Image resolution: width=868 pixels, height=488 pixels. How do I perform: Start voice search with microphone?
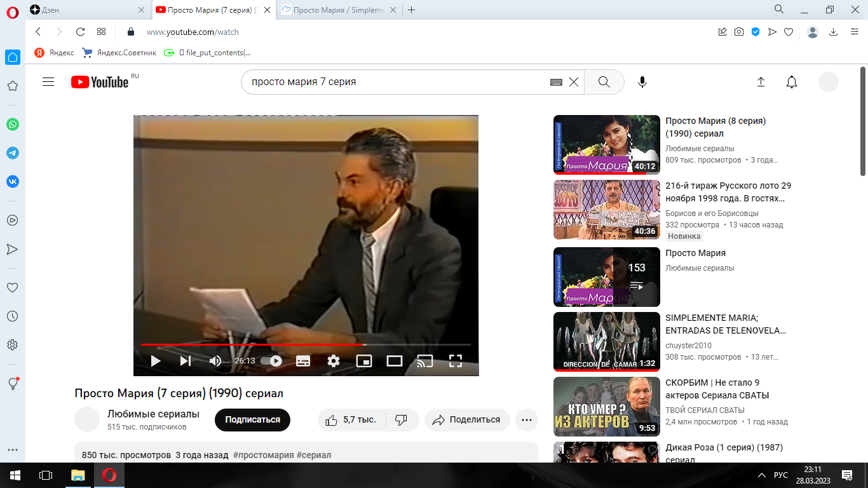[x=642, y=82]
